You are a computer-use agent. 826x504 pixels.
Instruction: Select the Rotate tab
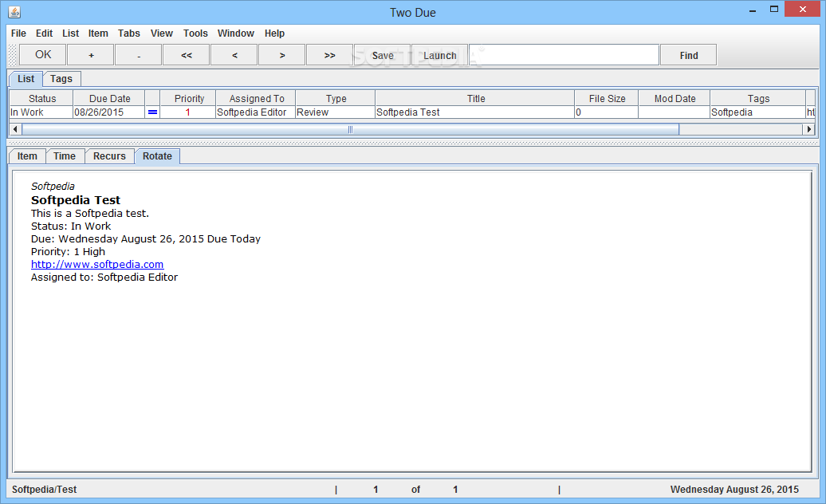click(x=157, y=156)
